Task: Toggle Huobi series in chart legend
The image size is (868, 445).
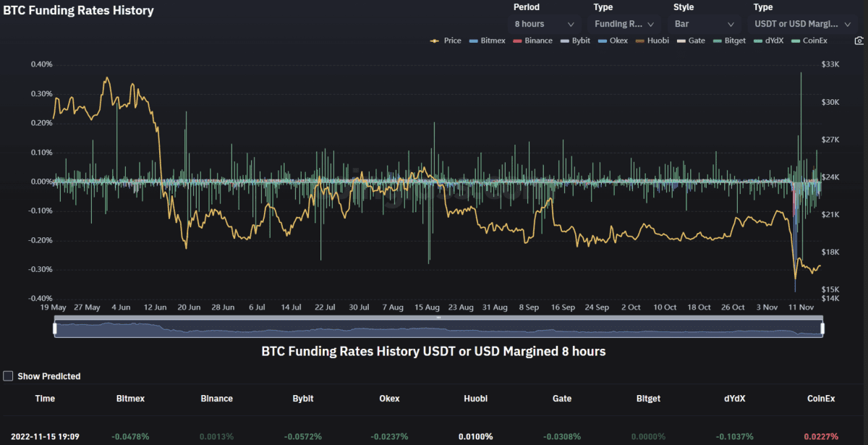Action: point(652,41)
